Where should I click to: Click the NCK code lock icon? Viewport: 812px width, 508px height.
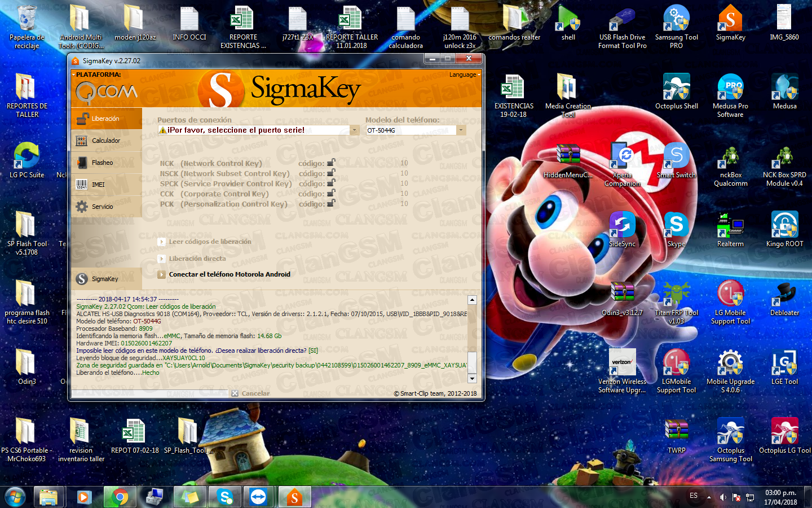pos(331,163)
